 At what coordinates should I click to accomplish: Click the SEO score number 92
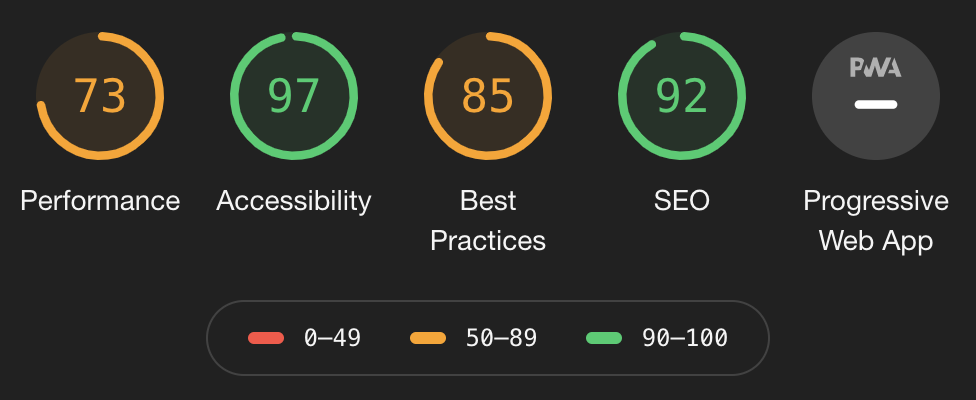(682, 96)
